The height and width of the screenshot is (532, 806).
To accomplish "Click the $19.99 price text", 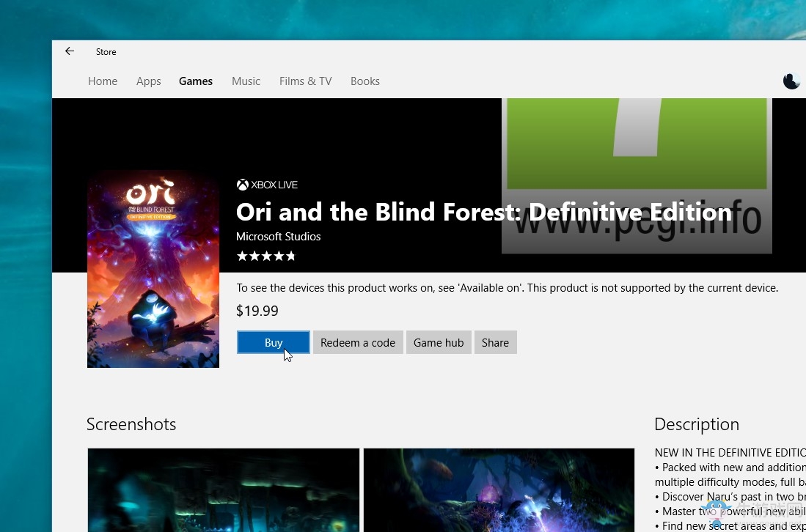I will 257,311.
